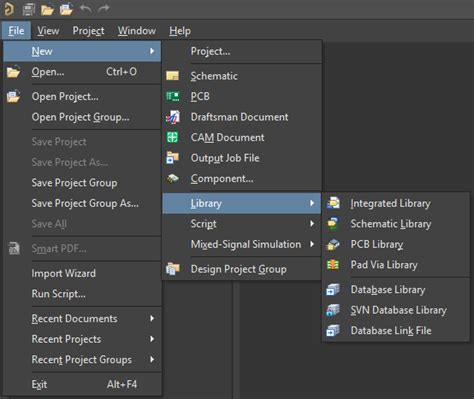
Task: Click the Database Link File icon
Action: click(x=333, y=331)
